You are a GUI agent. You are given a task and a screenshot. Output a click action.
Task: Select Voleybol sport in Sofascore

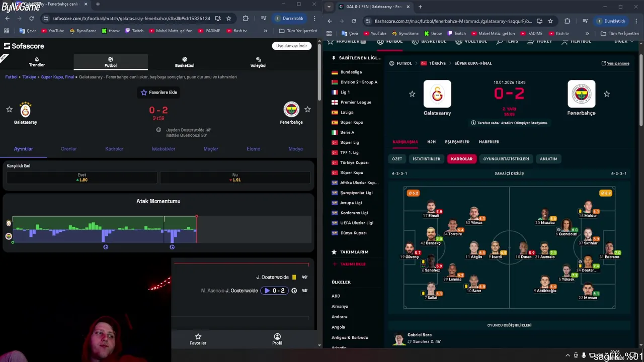(258, 62)
